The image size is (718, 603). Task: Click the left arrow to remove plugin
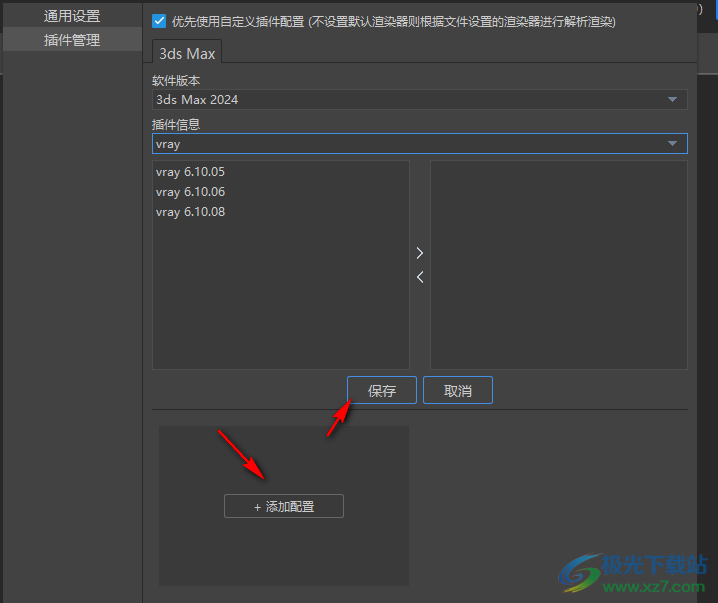(x=419, y=277)
